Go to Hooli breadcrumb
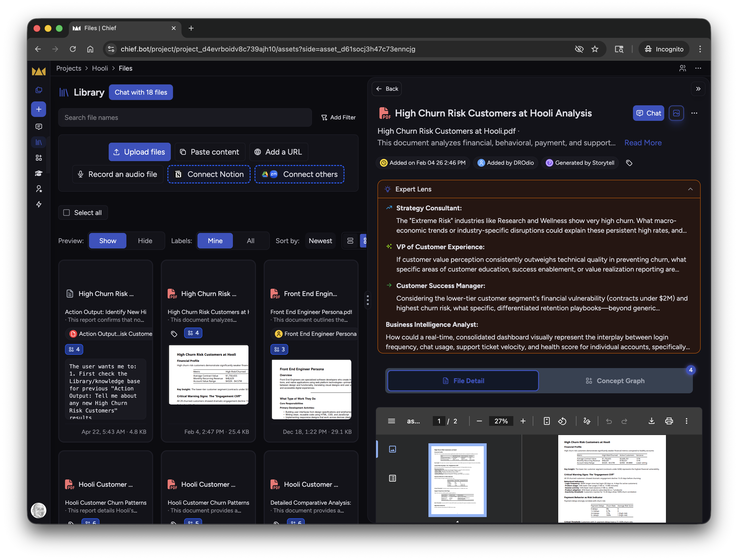The height and width of the screenshot is (560, 738). coord(100,68)
